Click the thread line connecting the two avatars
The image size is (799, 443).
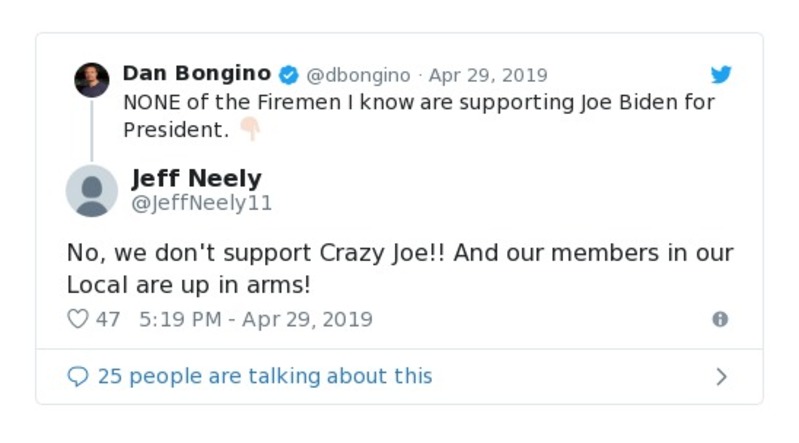coord(92,130)
